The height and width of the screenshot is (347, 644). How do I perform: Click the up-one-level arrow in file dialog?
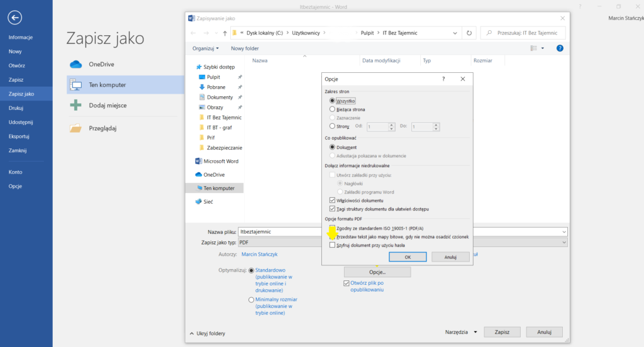point(225,33)
